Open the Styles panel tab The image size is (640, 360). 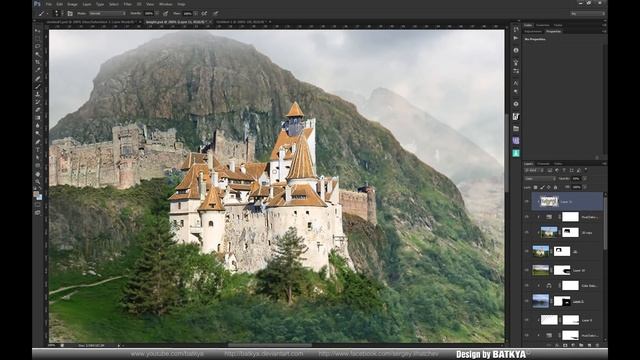pos(558,25)
